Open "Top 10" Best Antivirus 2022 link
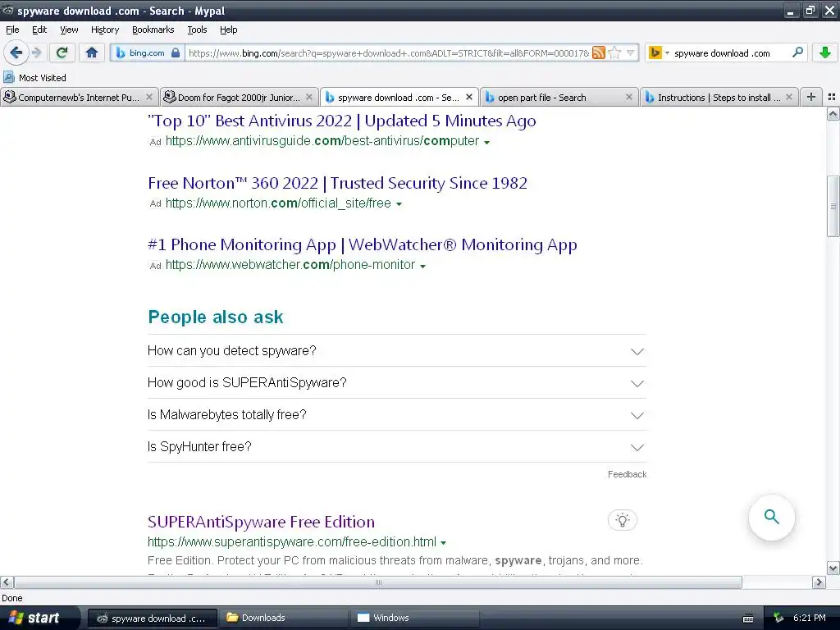Viewport: 840px width, 630px height. point(342,121)
